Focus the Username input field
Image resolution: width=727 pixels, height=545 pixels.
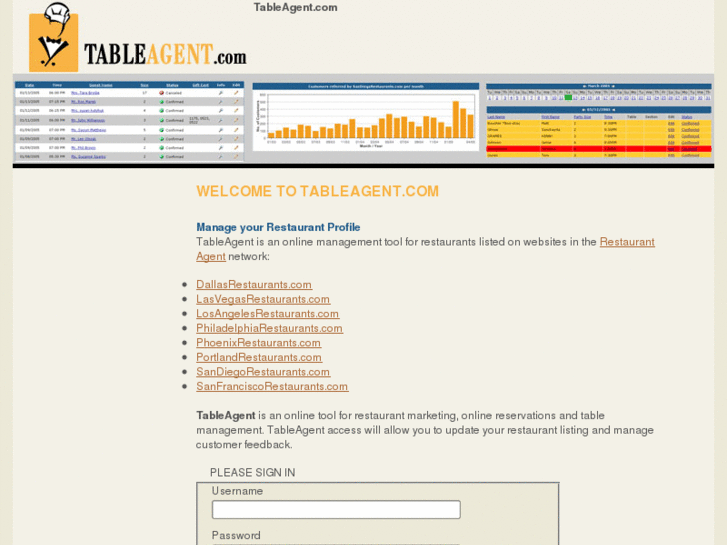(336, 509)
